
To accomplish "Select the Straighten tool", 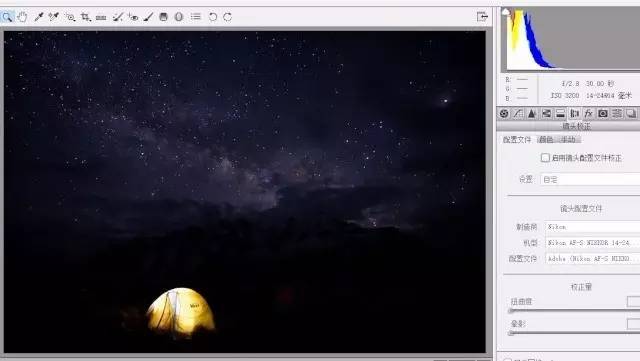I will click(x=101, y=17).
